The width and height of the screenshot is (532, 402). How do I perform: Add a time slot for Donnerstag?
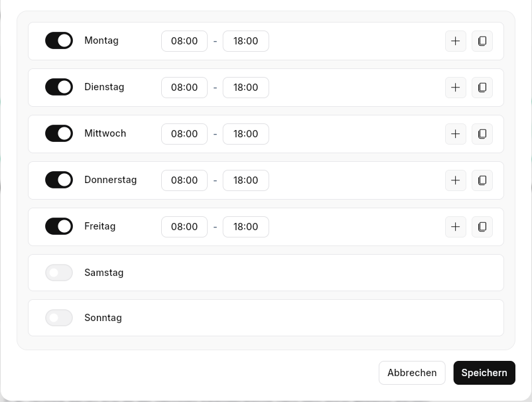tap(456, 180)
